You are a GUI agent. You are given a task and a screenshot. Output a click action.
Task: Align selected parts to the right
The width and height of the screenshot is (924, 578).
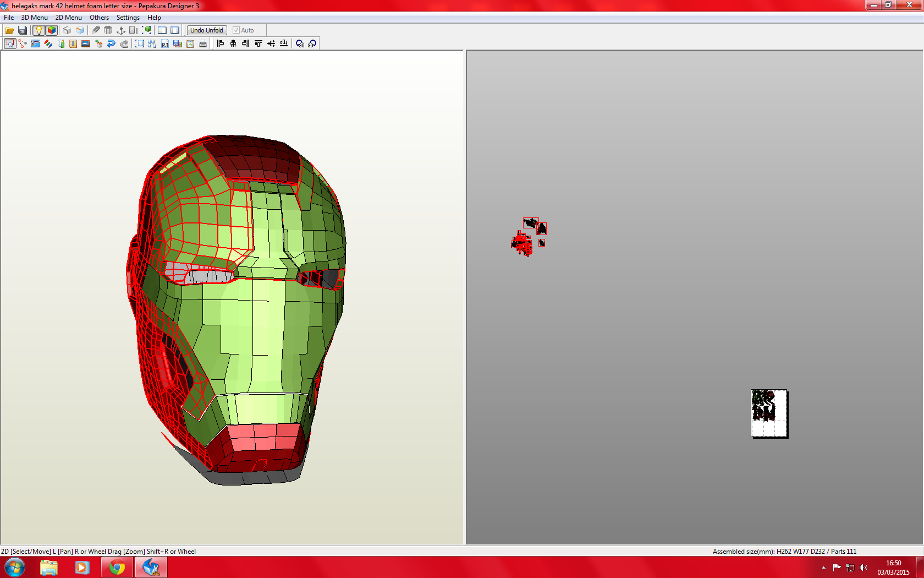pos(246,43)
